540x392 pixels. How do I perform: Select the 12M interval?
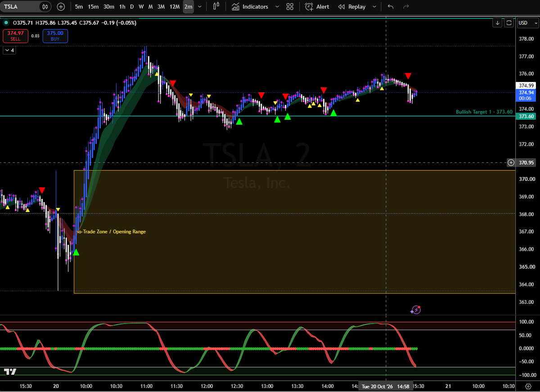[x=175, y=7]
